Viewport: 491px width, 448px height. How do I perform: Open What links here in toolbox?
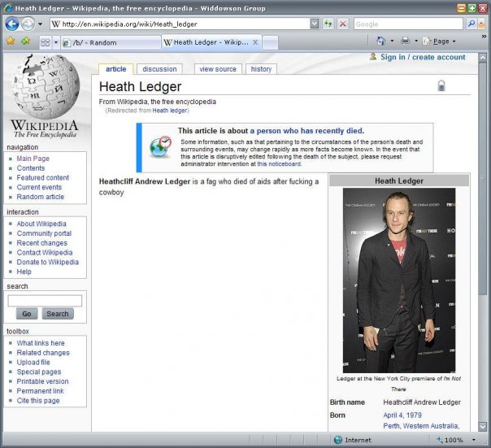click(x=41, y=343)
